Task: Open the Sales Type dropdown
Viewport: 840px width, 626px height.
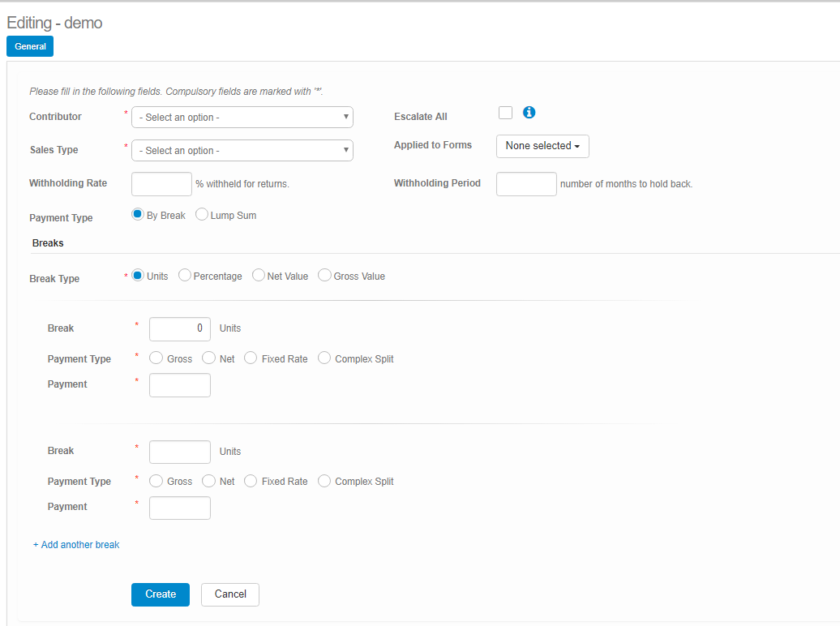Action: click(x=242, y=151)
